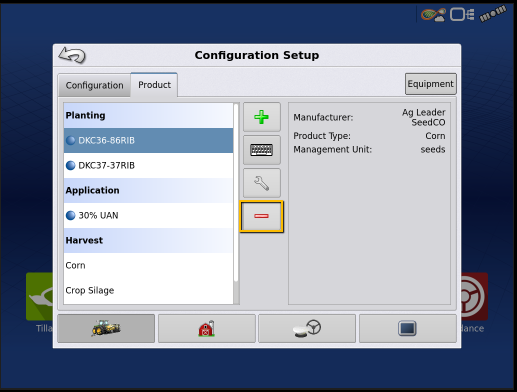Rename product using the keyboard icon button

click(262, 150)
